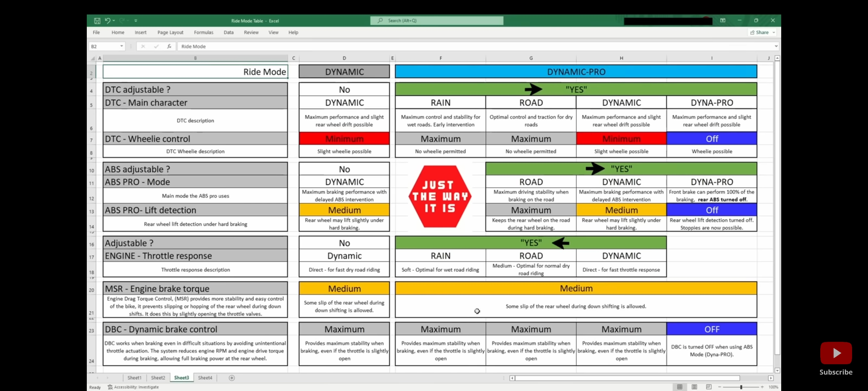Expand the formula bar chevron
This screenshot has width=868, height=391.
[x=776, y=46]
